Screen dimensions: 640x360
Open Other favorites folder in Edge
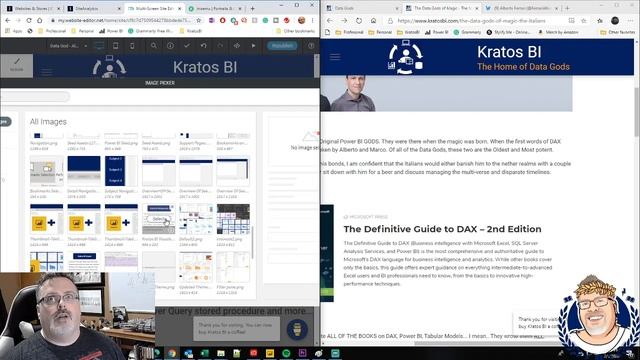[x=617, y=32]
